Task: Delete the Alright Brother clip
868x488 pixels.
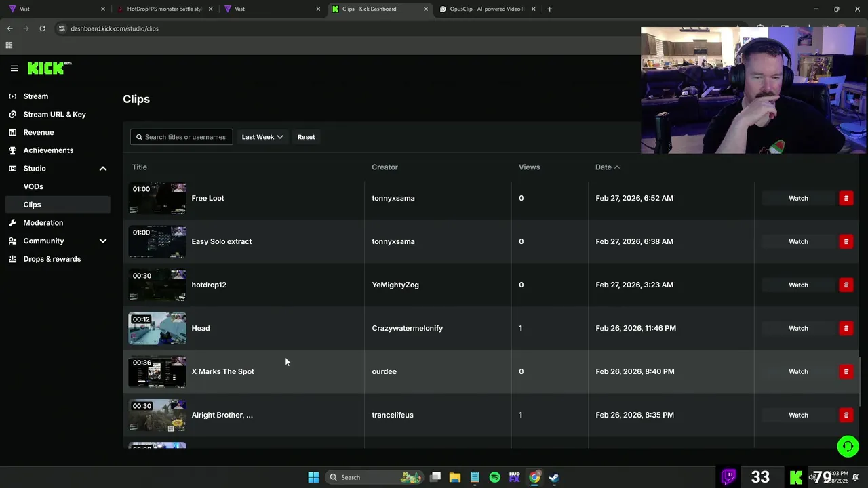Action: (x=846, y=415)
